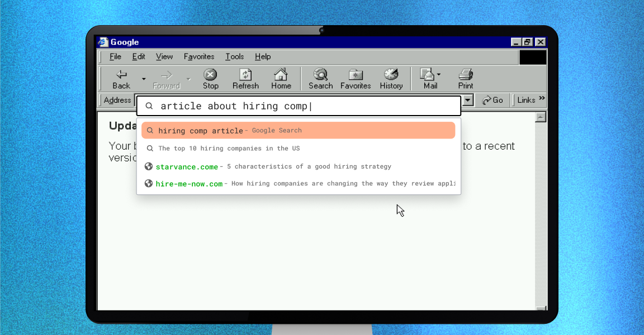Open the Favorites toolbar button

(x=356, y=79)
